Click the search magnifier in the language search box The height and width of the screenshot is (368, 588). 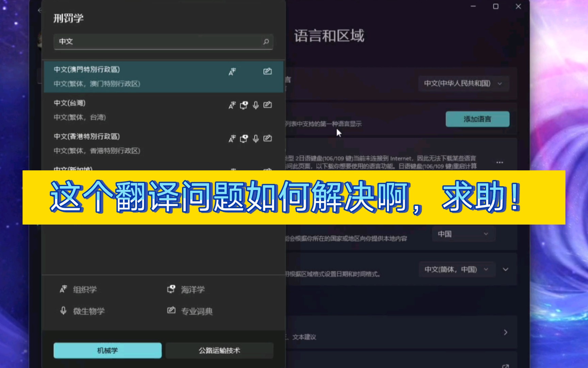(266, 42)
